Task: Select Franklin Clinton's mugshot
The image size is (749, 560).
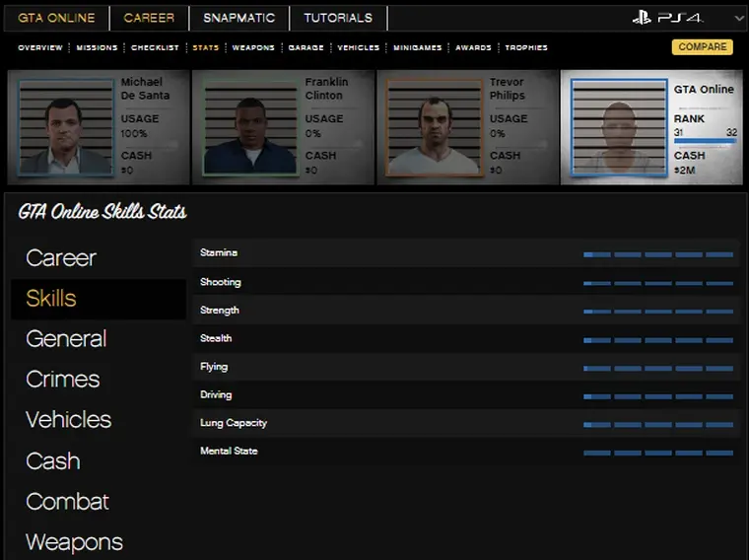Action: (249, 128)
